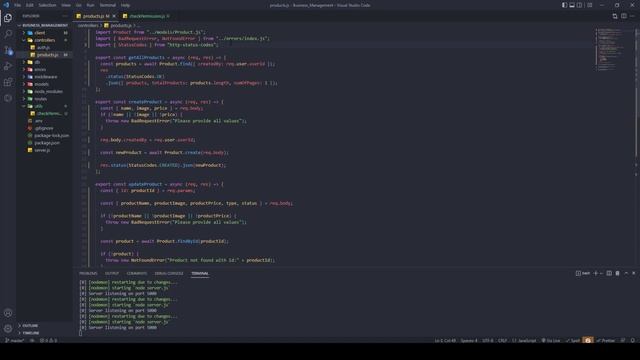
Task: Expand the TIMELINE section
Action: click(x=44, y=333)
